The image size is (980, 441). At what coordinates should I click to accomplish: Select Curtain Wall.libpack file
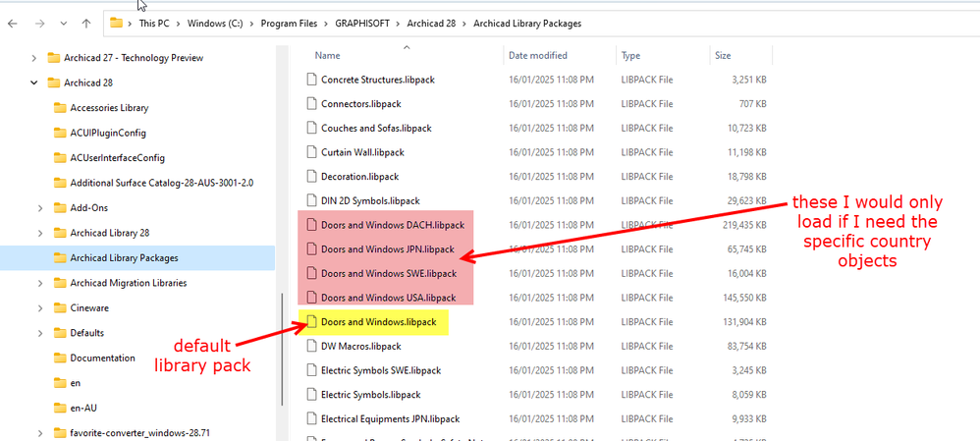(362, 152)
